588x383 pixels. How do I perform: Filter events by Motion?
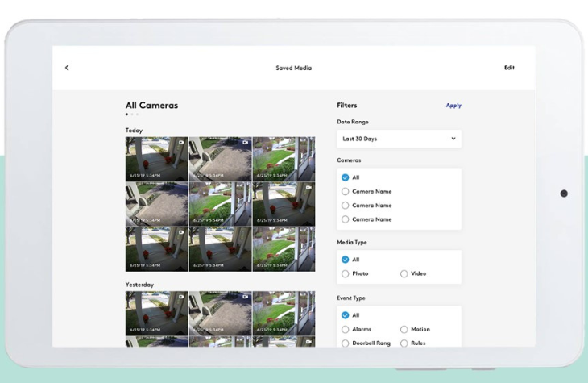404,330
